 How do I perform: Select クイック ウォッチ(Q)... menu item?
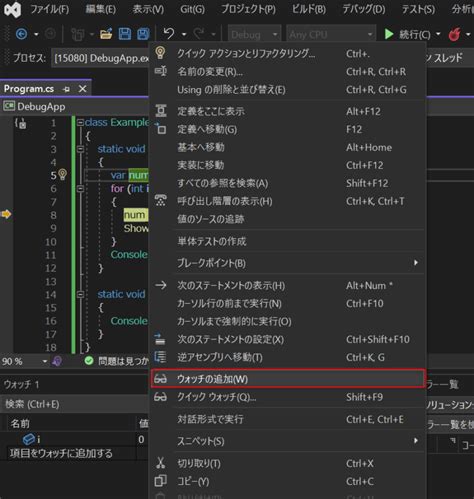click(287, 397)
